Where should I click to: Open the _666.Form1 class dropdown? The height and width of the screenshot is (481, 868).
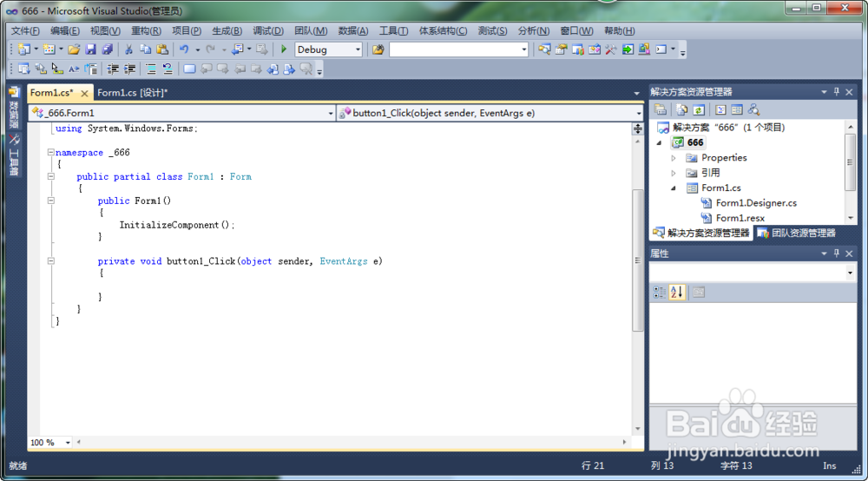(x=331, y=113)
